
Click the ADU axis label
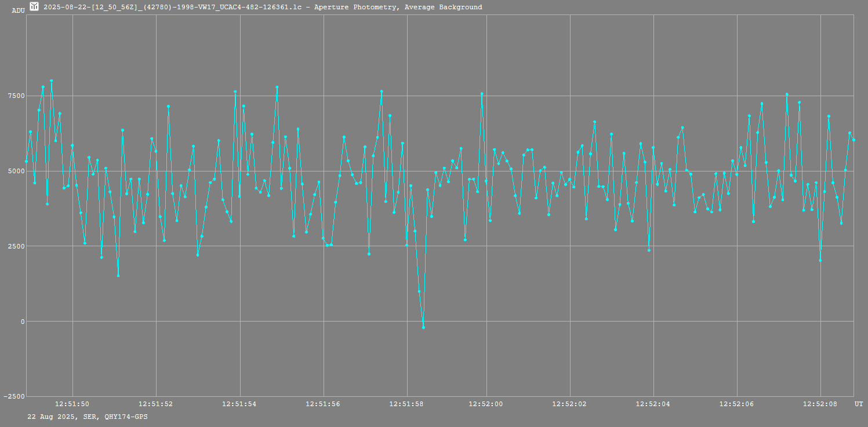(x=18, y=10)
